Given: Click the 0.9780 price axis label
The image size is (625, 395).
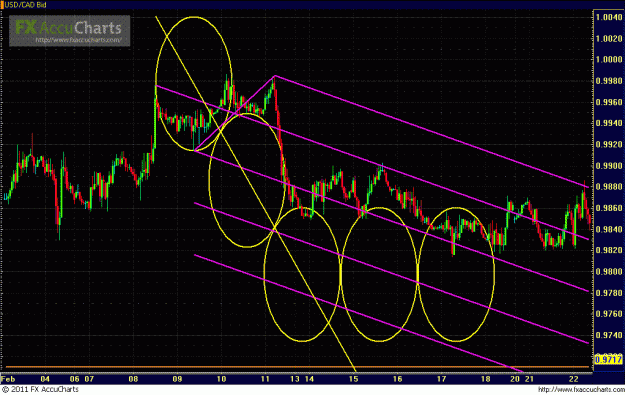Looking at the screenshot, I should (609, 293).
